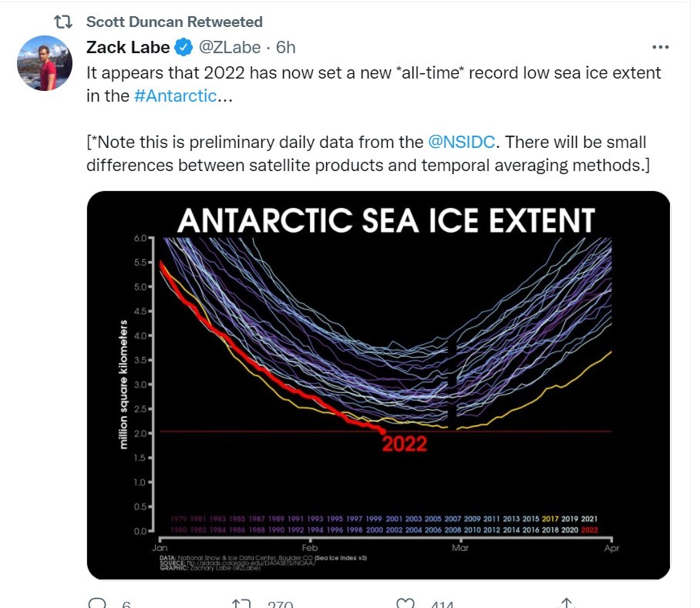Click the Zack Labe display name

click(x=128, y=47)
